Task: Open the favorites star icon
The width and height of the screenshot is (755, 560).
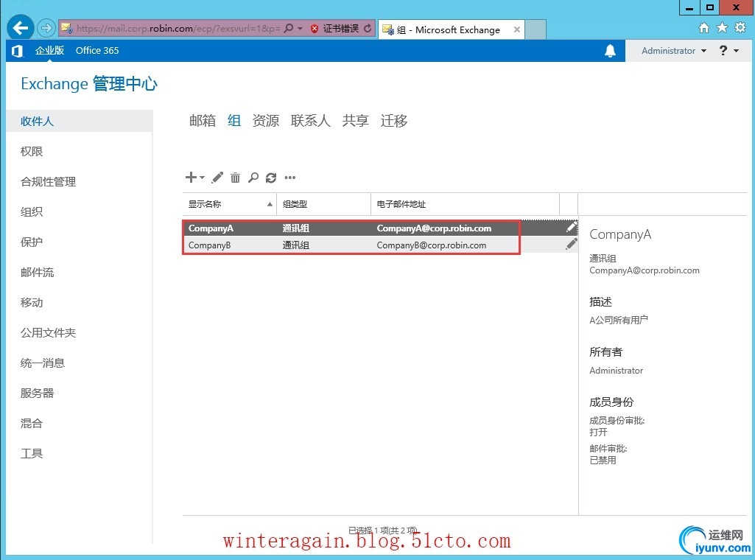Action: pos(722,28)
